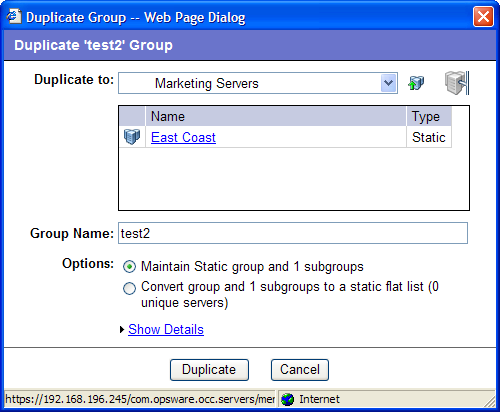Close the Duplicate Group dialog
500x412 pixels.
click(483, 17)
